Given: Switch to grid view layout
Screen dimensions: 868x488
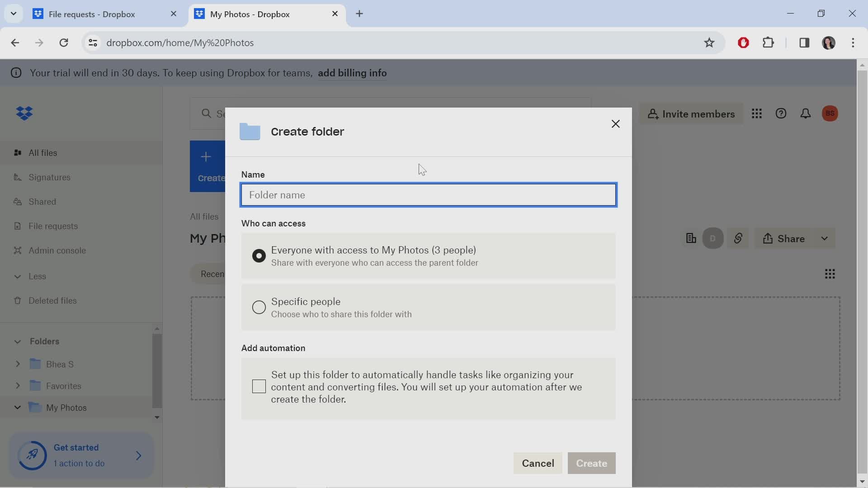Looking at the screenshot, I should point(830,274).
